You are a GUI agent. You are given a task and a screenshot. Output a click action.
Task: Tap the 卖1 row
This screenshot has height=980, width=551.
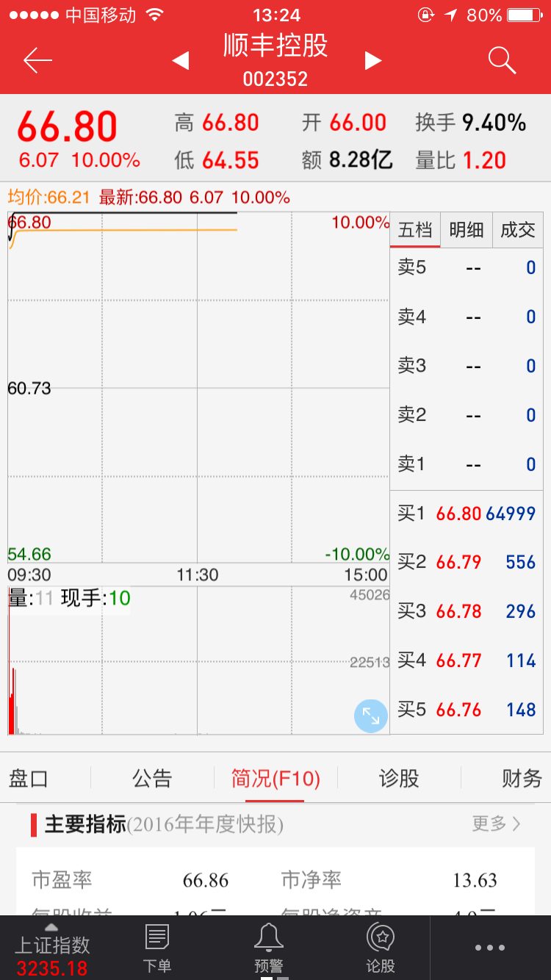[467, 464]
